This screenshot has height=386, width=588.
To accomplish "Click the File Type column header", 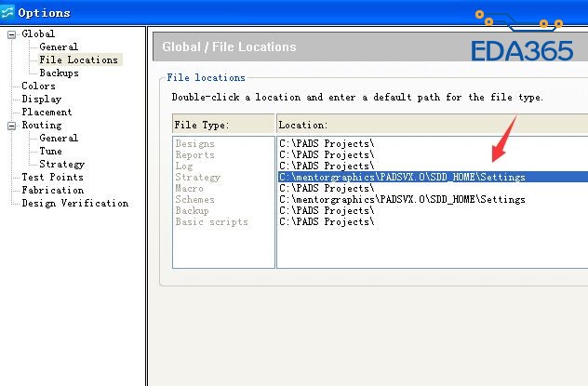I will [x=223, y=125].
